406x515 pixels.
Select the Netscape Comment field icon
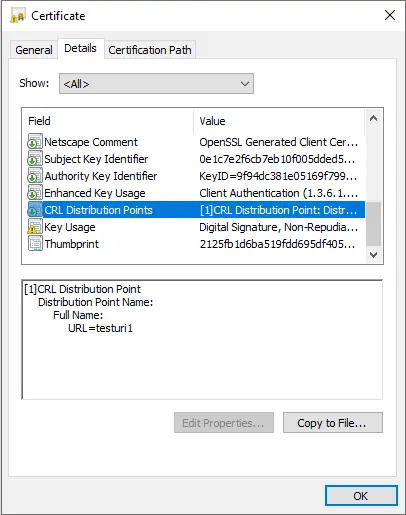pyautogui.click(x=35, y=141)
